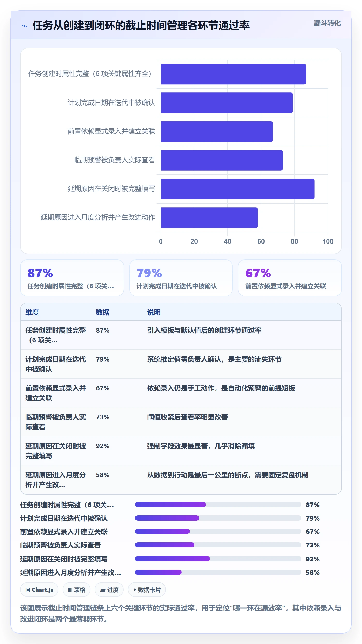Click chart bar for 计划完成日期在迭代中被确认
The image size is (362, 644).
pyautogui.click(x=227, y=103)
